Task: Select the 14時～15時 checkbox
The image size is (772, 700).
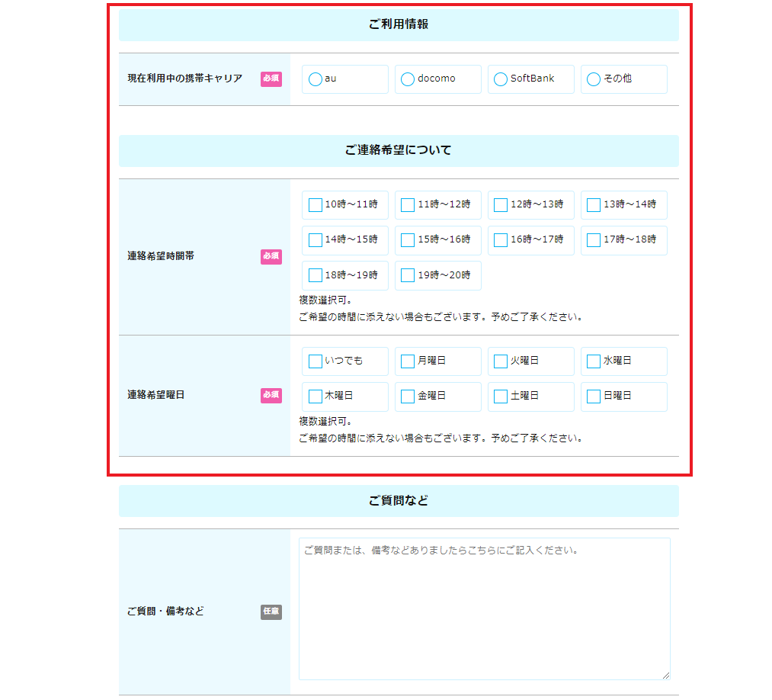Action: (316, 240)
